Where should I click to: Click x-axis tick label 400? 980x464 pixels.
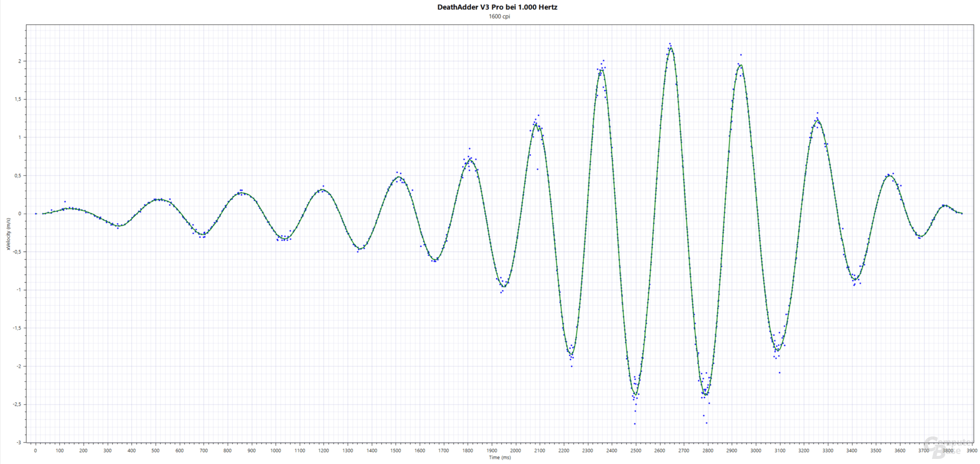132,450
